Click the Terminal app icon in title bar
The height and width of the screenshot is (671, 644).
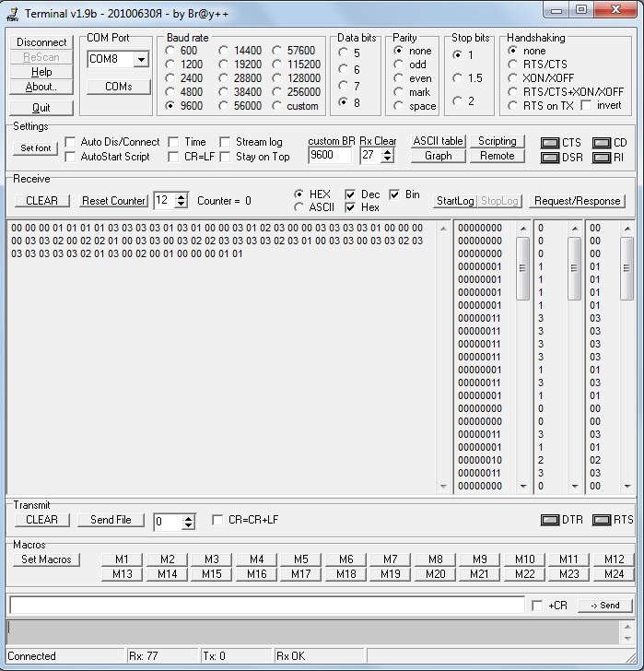(x=12, y=14)
